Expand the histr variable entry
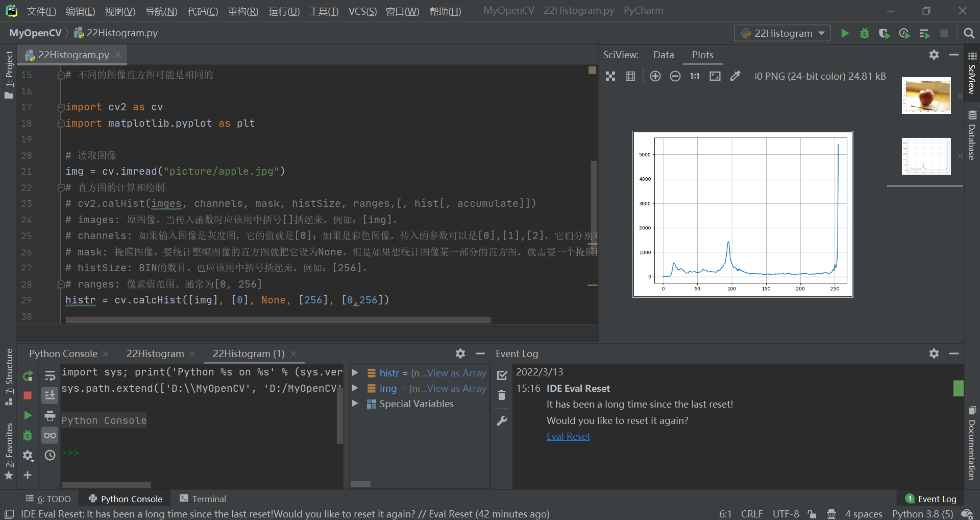The width and height of the screenshot is (980, 520). [355, 373]
